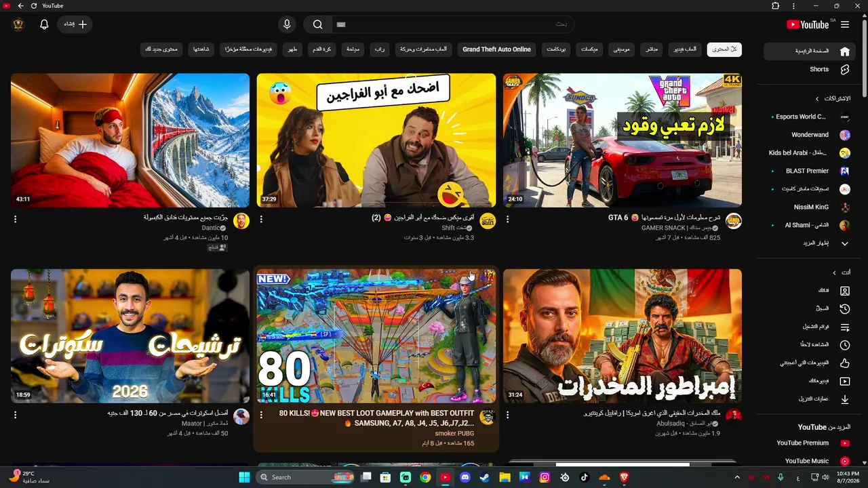Screen dimensions: 868x488
Task: Open the YouTube guide hamburger menu
Action: click(x=845, y=24)
